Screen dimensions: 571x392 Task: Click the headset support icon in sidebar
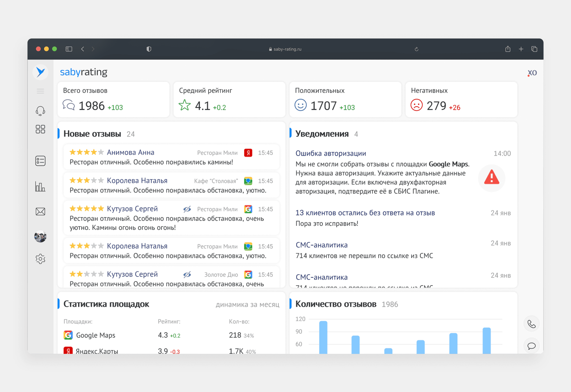[40, 111]
